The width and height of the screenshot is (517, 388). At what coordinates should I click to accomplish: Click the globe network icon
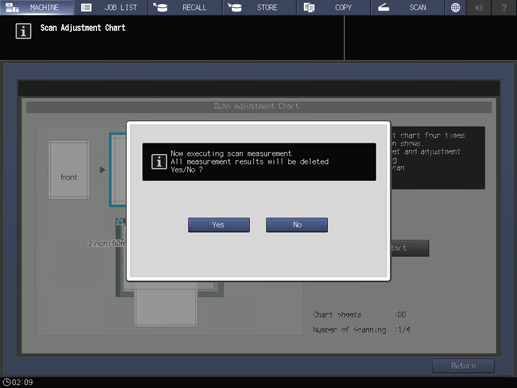pyautogui.click(x=455, y=7)
